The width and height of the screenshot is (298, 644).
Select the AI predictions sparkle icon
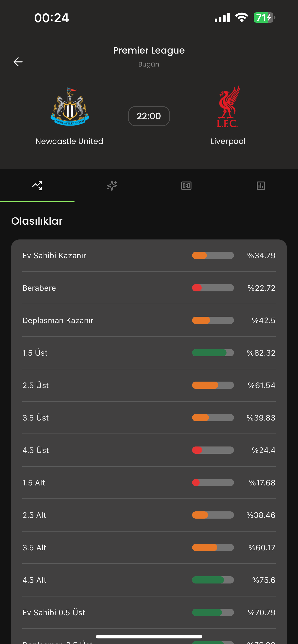tap(112, 185)
